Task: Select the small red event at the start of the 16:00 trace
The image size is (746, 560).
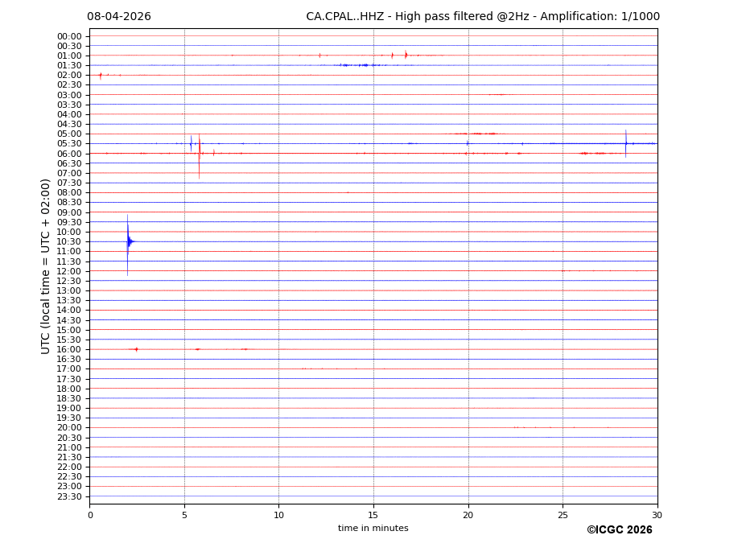Action: point(136,349)
